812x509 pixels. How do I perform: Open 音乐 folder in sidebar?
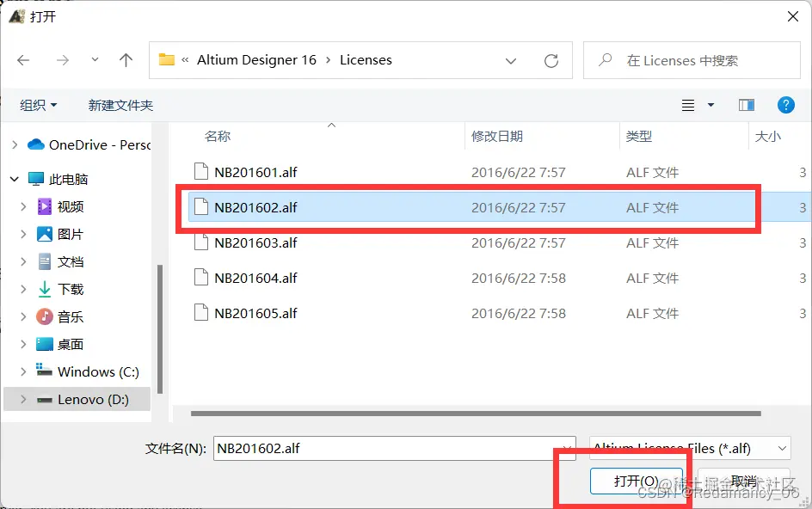coord(61,316)
